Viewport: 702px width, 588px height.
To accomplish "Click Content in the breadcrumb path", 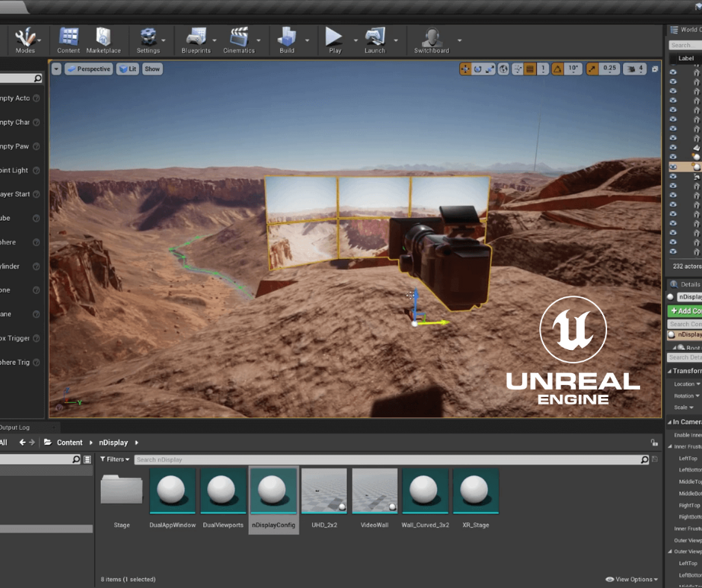I will pyautogui.click(x=69, y=442).
